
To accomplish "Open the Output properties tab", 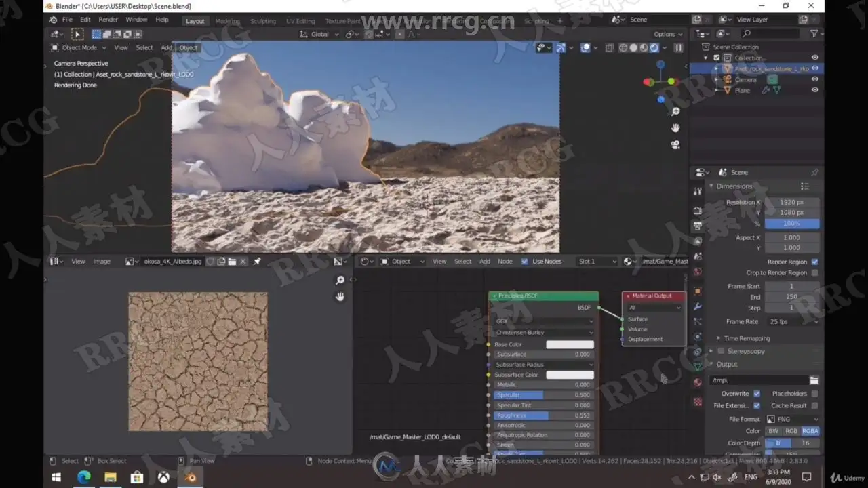I will [698, 226].
